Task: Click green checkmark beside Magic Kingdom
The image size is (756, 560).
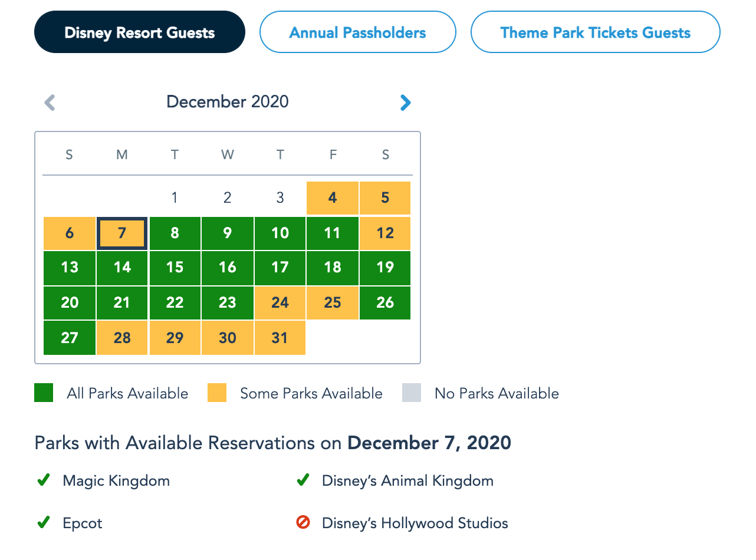Action: 43,480
